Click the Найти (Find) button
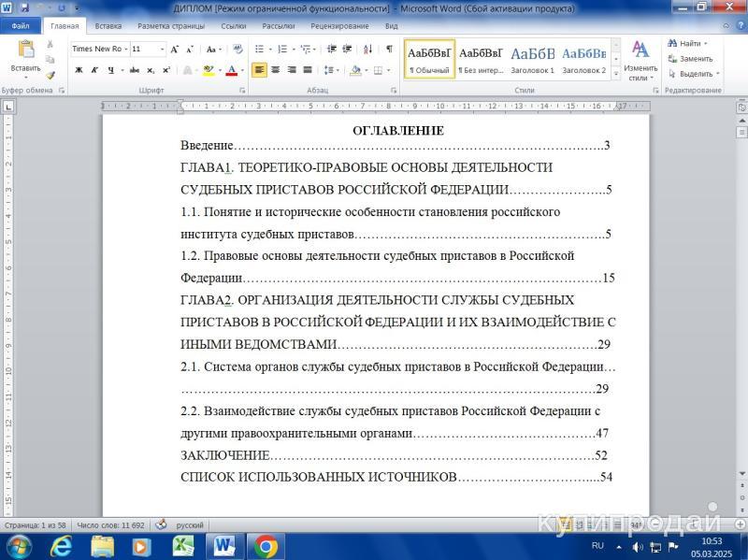The image size is (748, 560). [x=688, y=43]
